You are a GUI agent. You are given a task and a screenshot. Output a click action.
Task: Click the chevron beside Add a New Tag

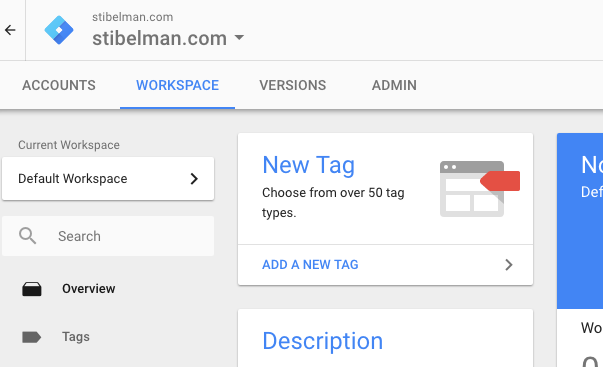coord(509,265)
